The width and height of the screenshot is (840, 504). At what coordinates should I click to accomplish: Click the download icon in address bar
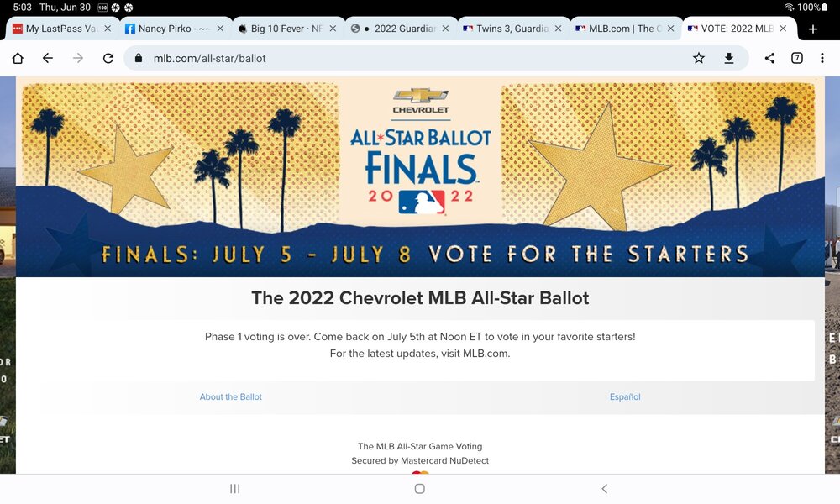729,58
